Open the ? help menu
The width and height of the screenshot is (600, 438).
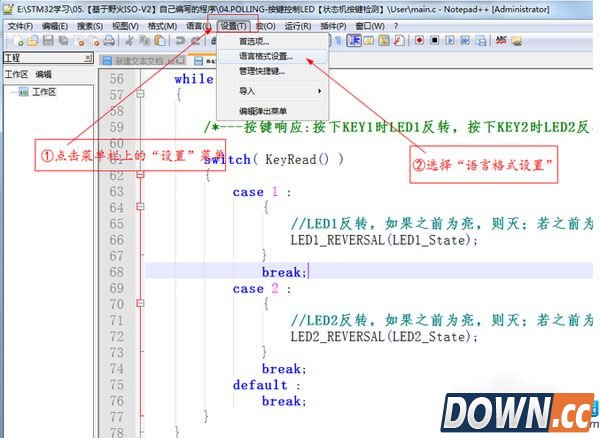396,26
